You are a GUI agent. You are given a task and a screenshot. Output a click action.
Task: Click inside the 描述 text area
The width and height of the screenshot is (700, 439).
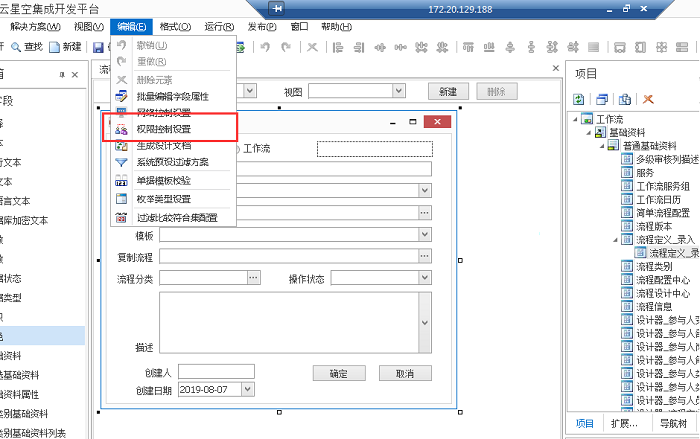point(289,322)
